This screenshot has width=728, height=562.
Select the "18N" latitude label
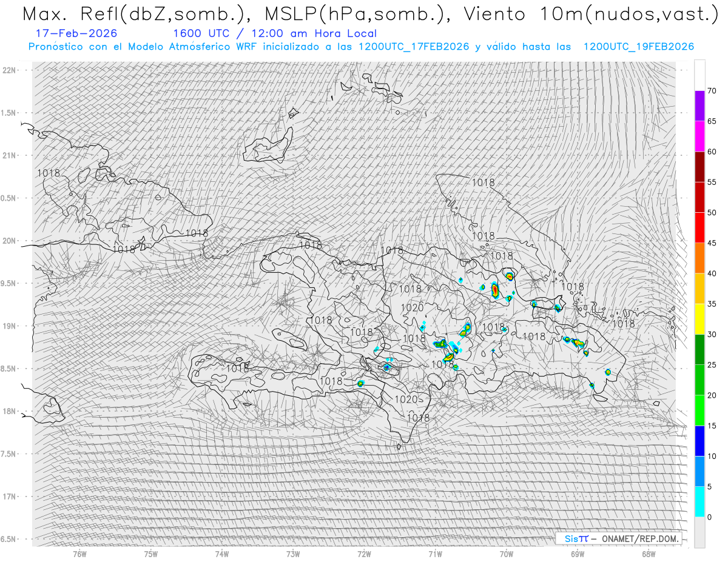click(9, 412)
